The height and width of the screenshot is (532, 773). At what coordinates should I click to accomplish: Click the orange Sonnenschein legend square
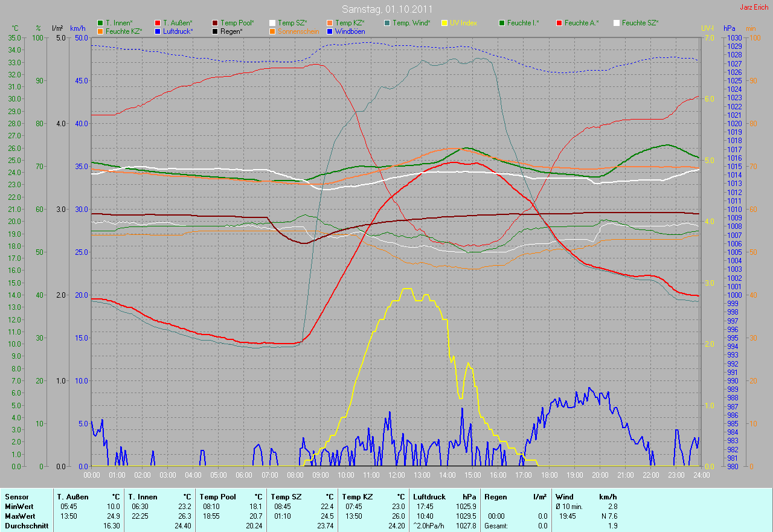273,31
